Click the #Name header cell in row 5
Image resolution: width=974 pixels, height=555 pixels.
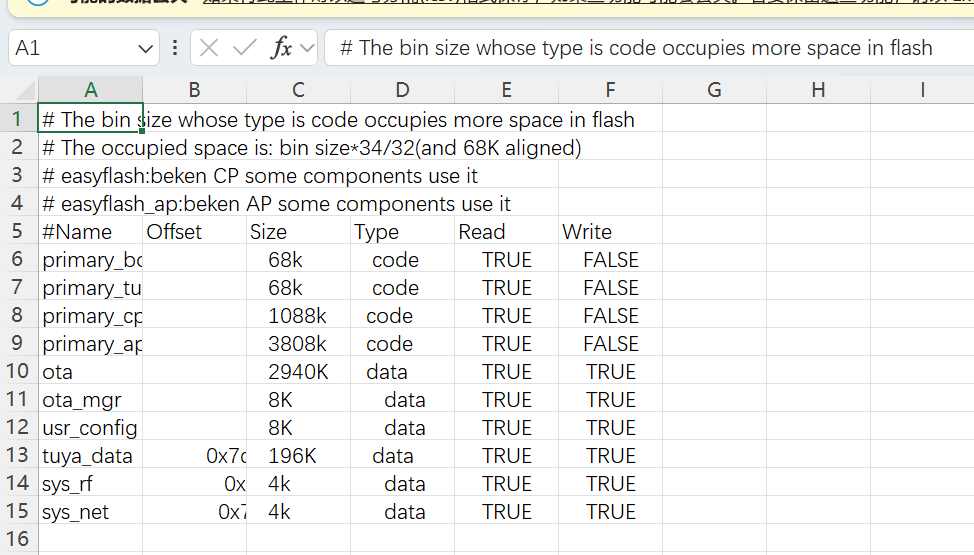coord(90,232)
